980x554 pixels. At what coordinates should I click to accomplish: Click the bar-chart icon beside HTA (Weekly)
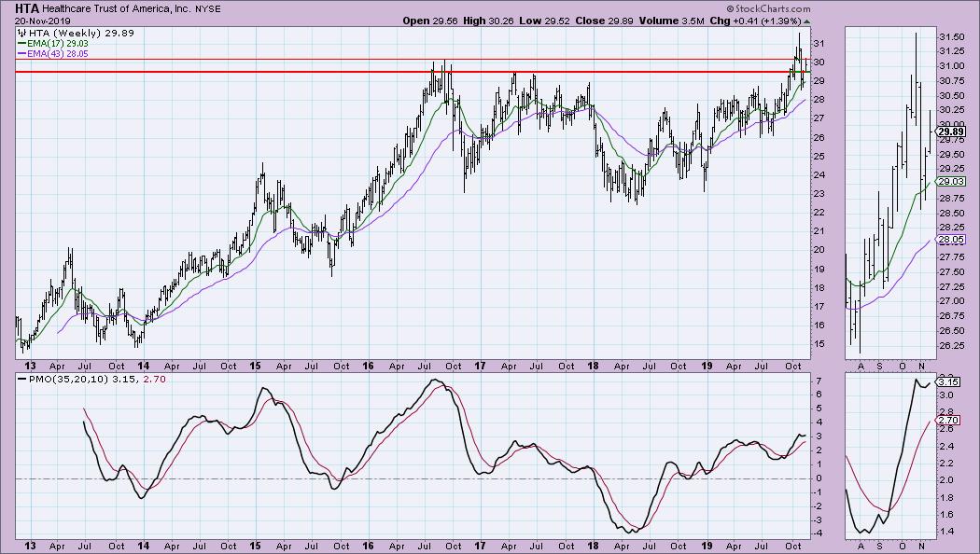[x=21, y=33]
